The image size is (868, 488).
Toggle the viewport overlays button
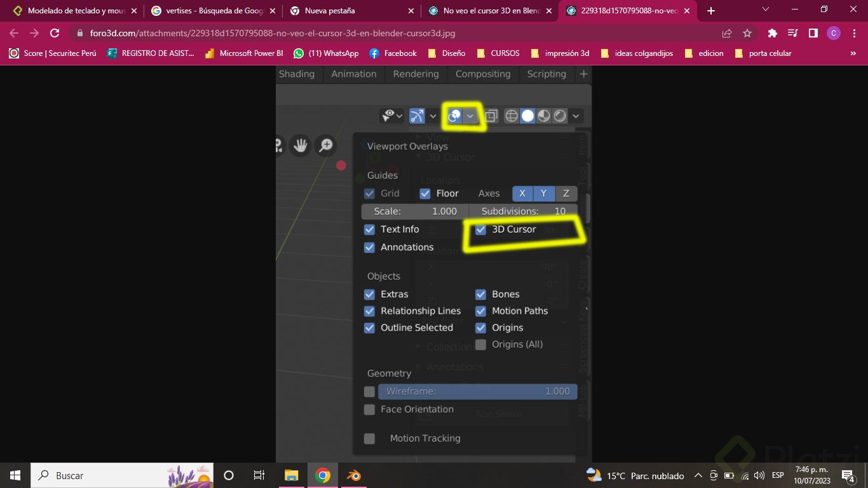point(455,116)
